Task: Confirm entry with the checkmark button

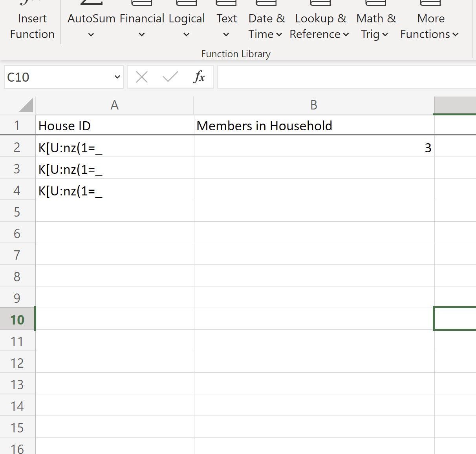Action: point(169,77)
